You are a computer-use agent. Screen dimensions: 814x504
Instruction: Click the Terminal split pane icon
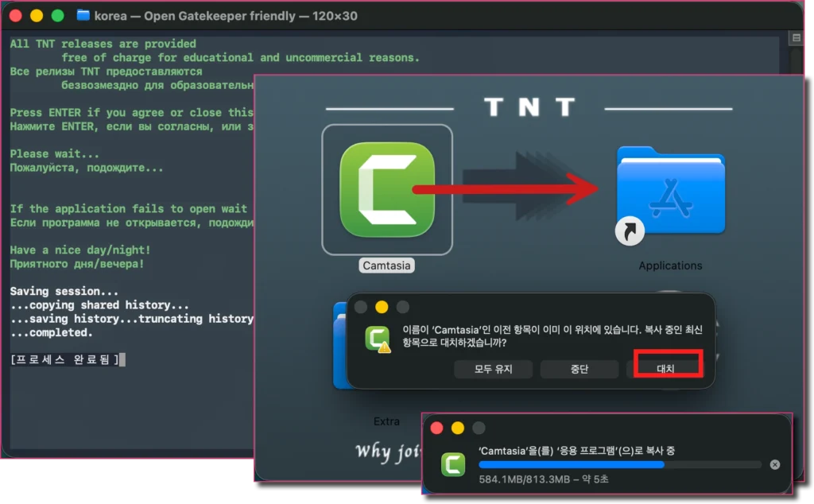click(797, 37)
